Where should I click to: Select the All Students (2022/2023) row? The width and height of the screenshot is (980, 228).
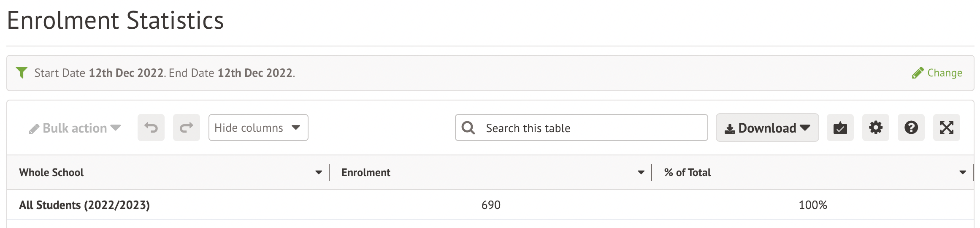click(x=84, y=205)
